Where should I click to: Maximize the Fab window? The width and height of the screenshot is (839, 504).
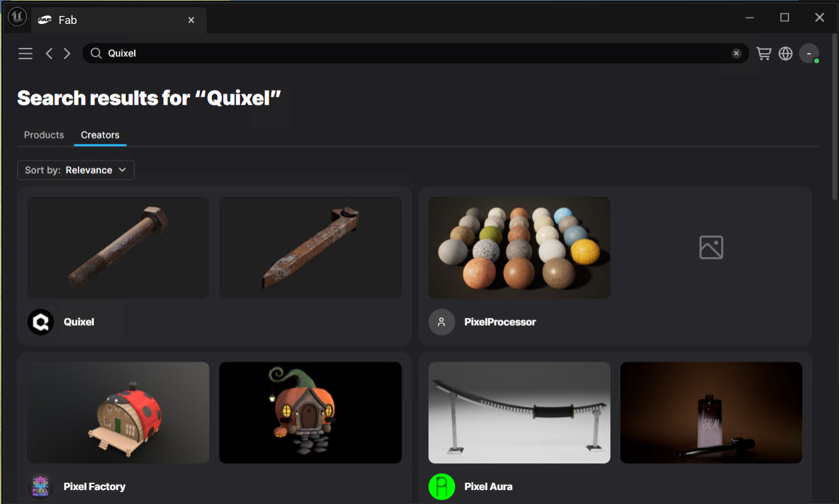click(x=784, y=17)
